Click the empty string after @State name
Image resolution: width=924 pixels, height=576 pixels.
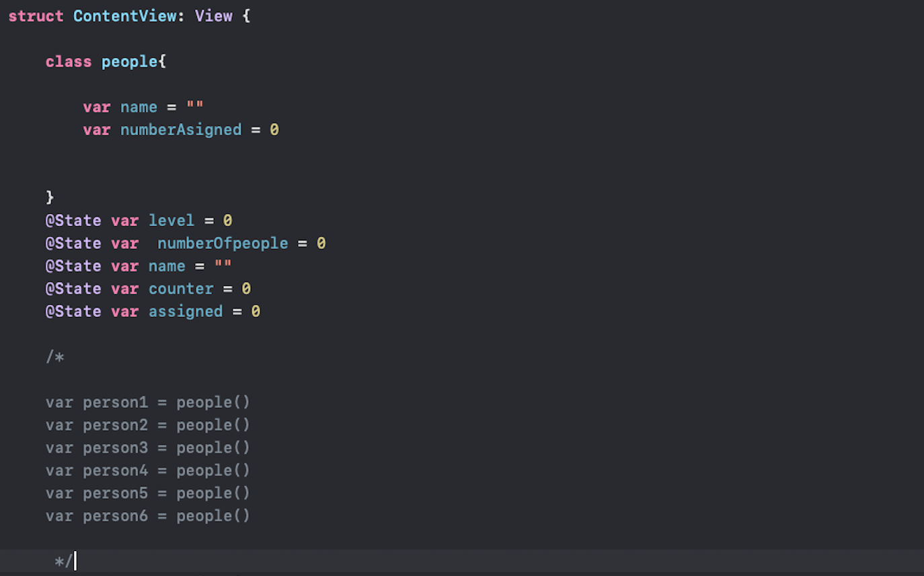tap(223, 266)
